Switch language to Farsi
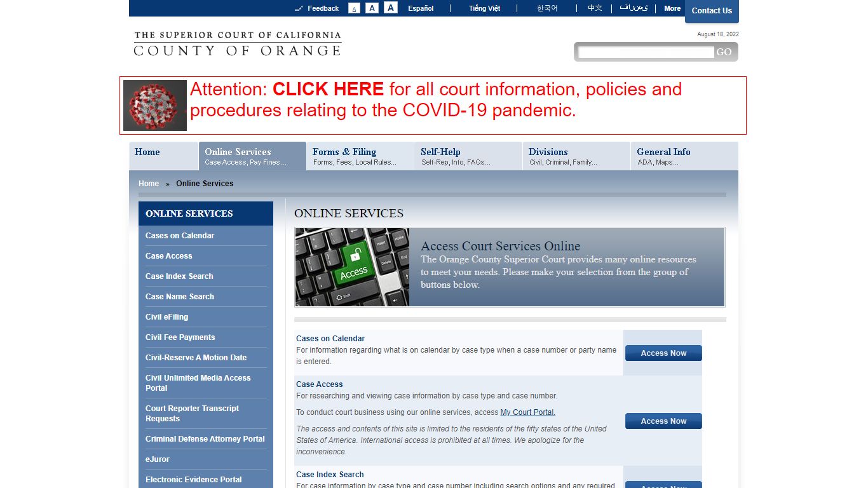 pos(634,8)
